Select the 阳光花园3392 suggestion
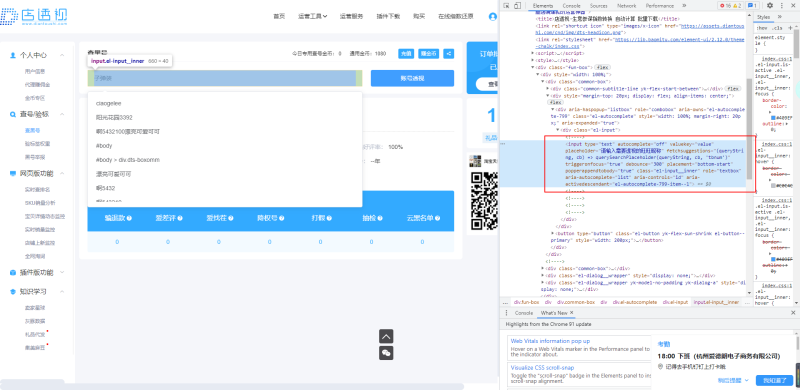800x390 pixels. (x=225, y=117)
